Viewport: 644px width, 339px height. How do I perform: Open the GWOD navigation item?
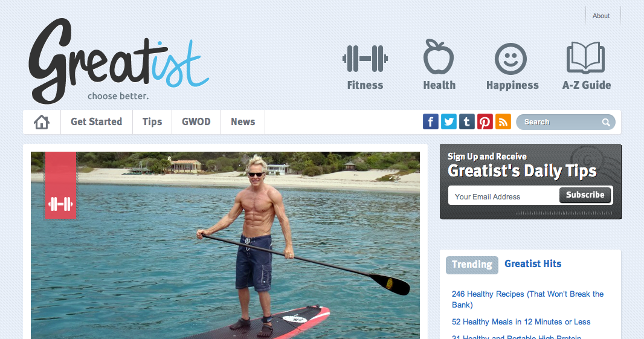tap(196, 122)
